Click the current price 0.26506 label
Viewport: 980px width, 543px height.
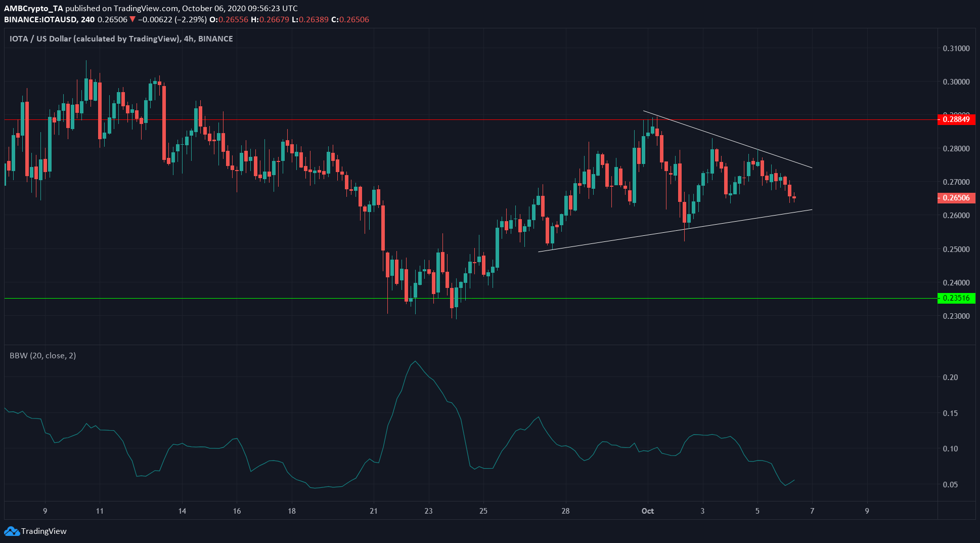point(956,198)
